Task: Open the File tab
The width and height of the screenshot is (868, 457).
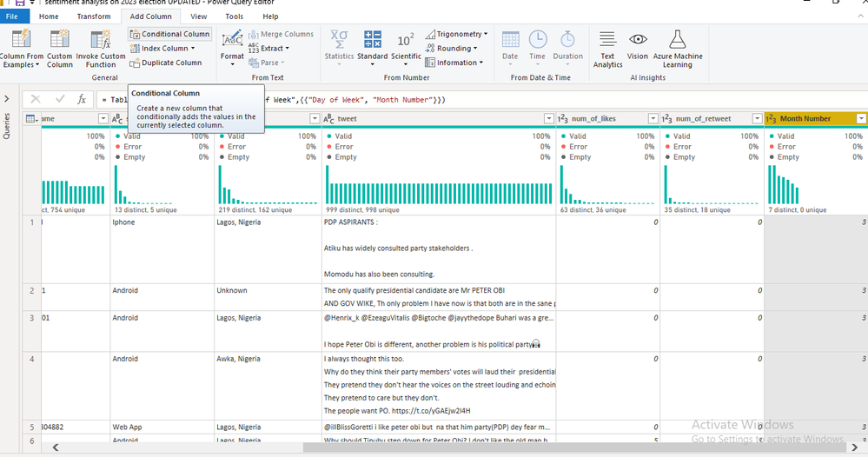Action: click(11, 17)
